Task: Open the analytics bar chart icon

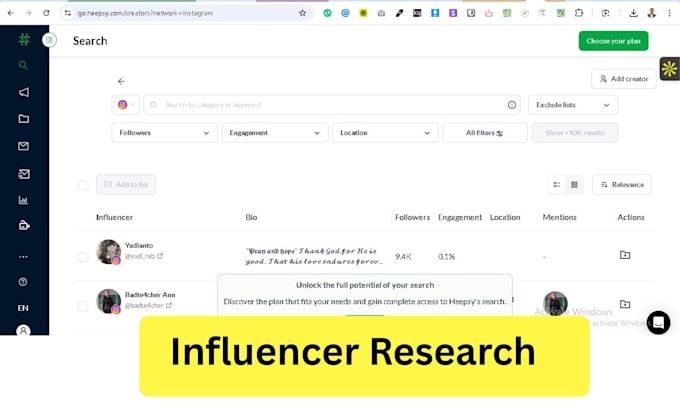Action: tap(23, 200)
